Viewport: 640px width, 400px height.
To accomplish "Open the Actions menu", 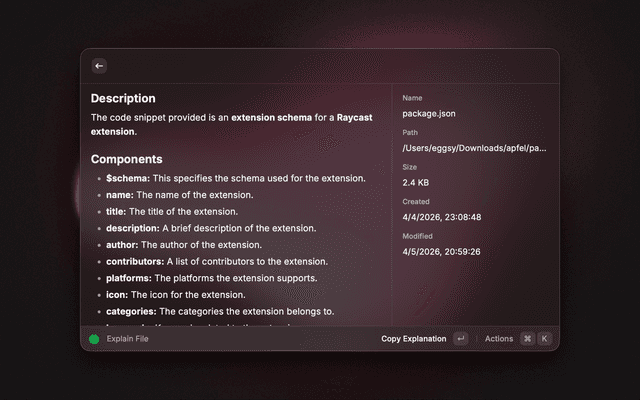I will click(x=499, y=339).
